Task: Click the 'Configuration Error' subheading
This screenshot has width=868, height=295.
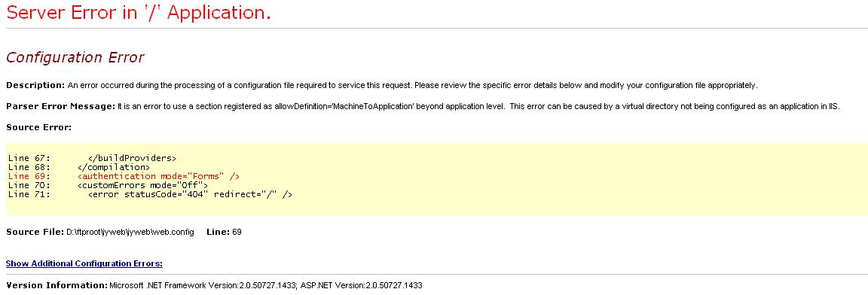Action: pyautogui.click(x=75, y=57)
